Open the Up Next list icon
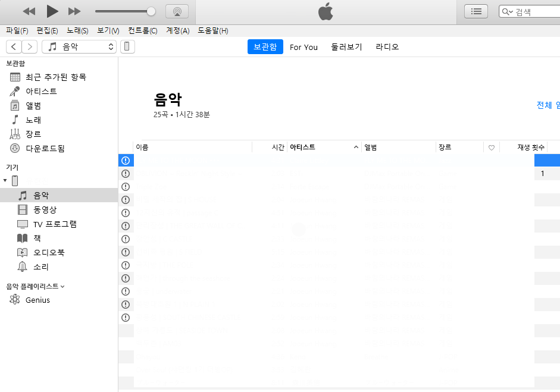Viewport: 560px width, 392px height. pyautogui.click(x=475, y=11)
